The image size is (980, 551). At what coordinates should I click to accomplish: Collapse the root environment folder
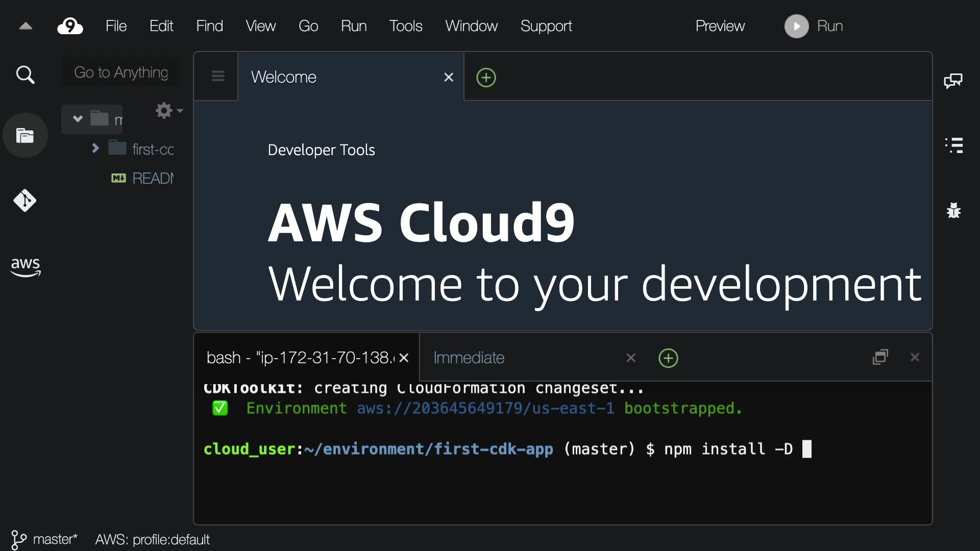(x=78, y=119)
